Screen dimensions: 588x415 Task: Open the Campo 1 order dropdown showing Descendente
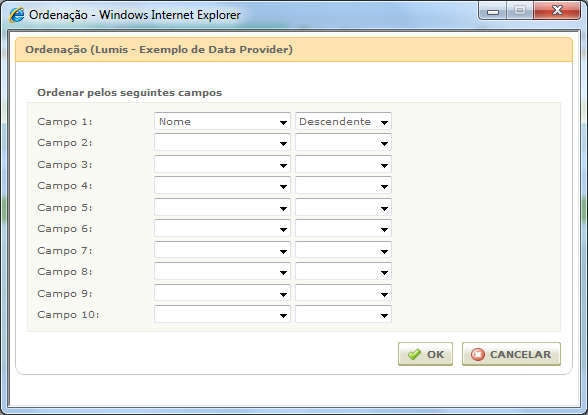tap(343, 121)
